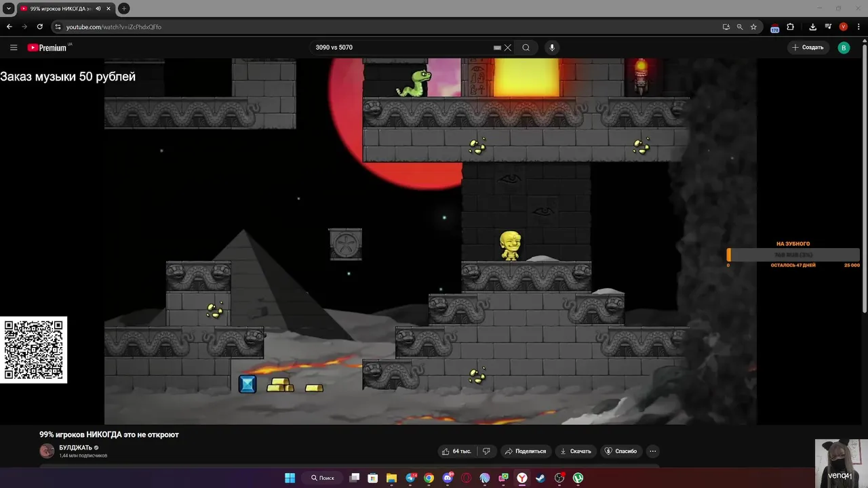This screenshot has width=868, height=488.
Task: Close the YouTube tab
Action: click(x=108, y=9)
